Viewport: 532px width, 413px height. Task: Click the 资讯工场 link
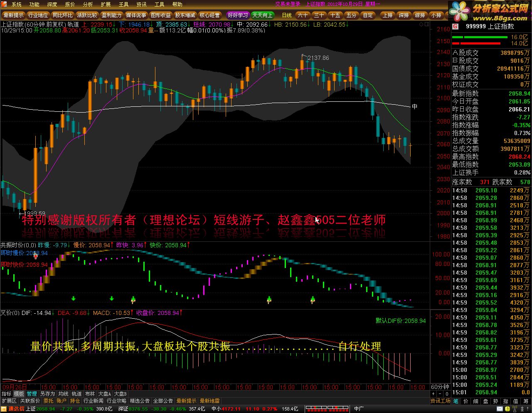(x=440, y=401)
